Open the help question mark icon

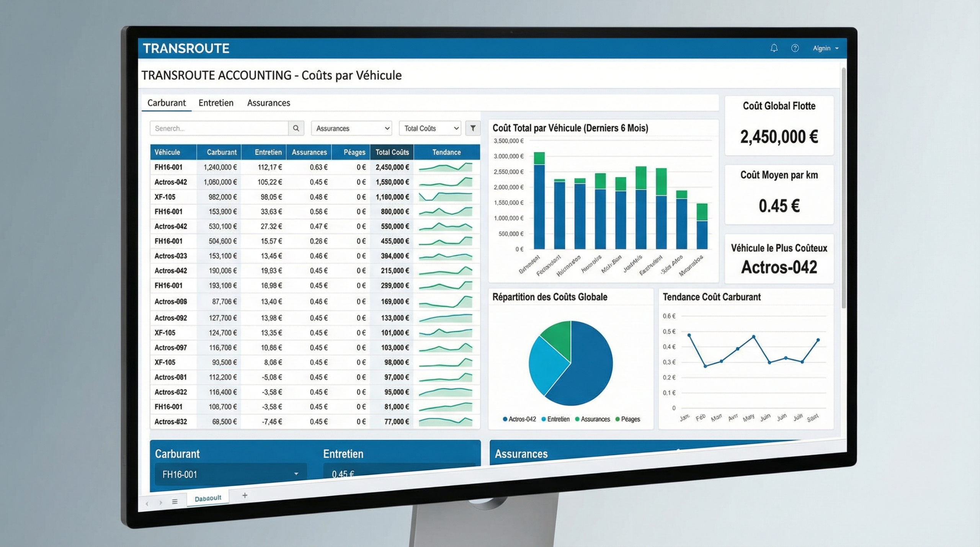795,48
